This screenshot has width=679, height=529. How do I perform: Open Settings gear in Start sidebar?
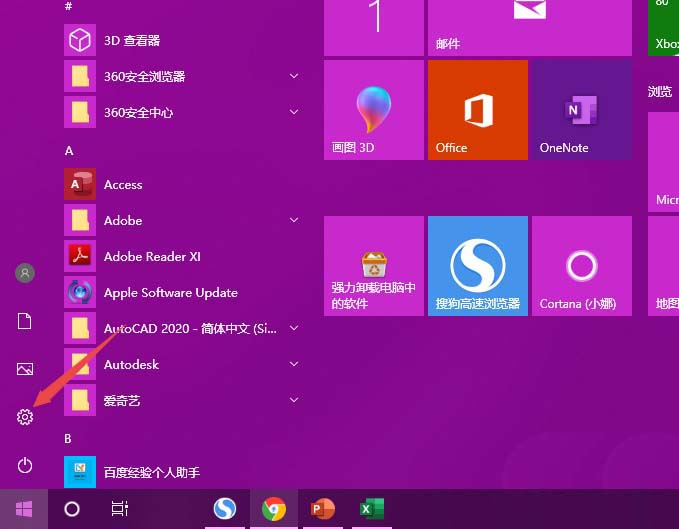[x=25, y=417]
